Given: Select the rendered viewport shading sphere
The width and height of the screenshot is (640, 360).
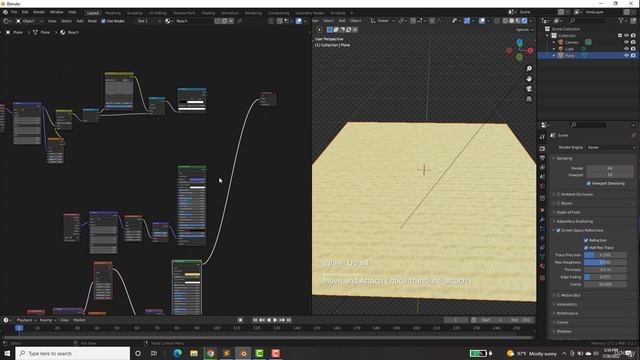Looking at the screenshot, I should click(x=524, y=21).
